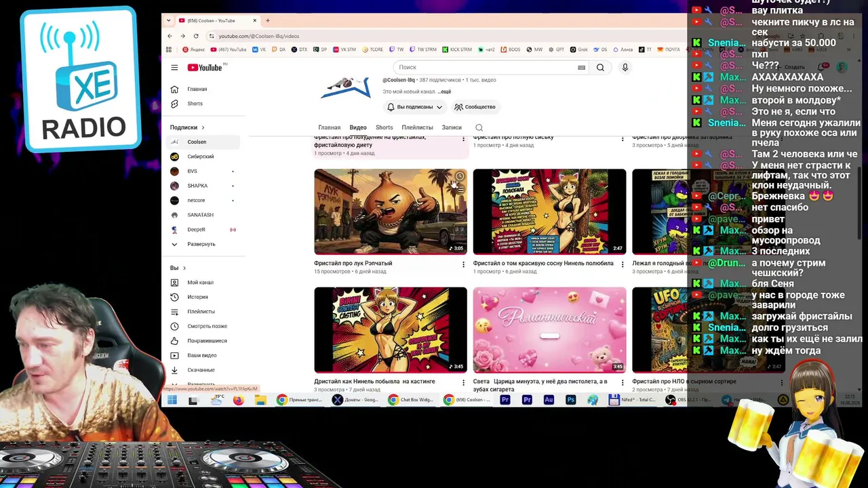Expand the channel description with '...ещё'
The image size is (868, 488).
click(444, 91)
